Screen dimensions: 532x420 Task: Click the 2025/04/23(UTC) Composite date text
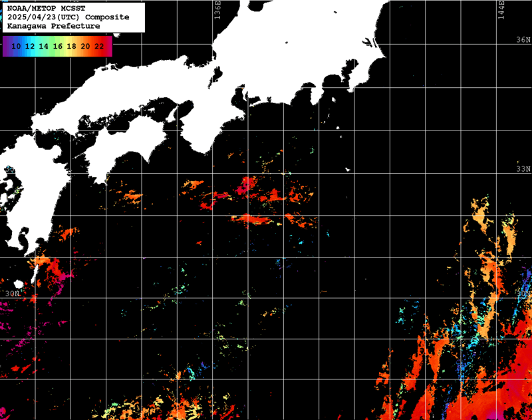click(x=68, y=17)
